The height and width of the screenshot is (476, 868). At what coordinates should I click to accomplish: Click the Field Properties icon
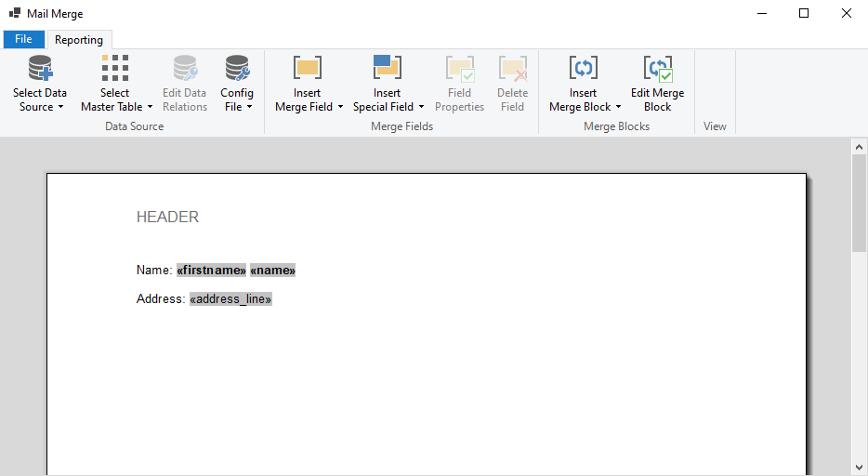[460, 68]
